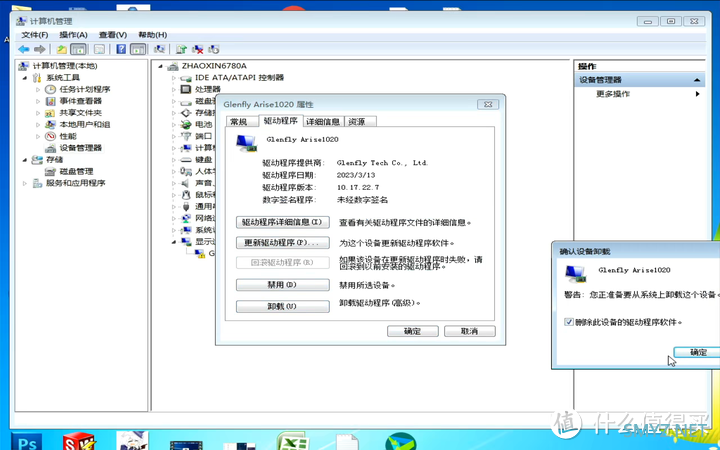Click Glenfly Tech Co., Ltd. provider text
Image resolution: width=720 pixels, height=450 pixels.
382,163
